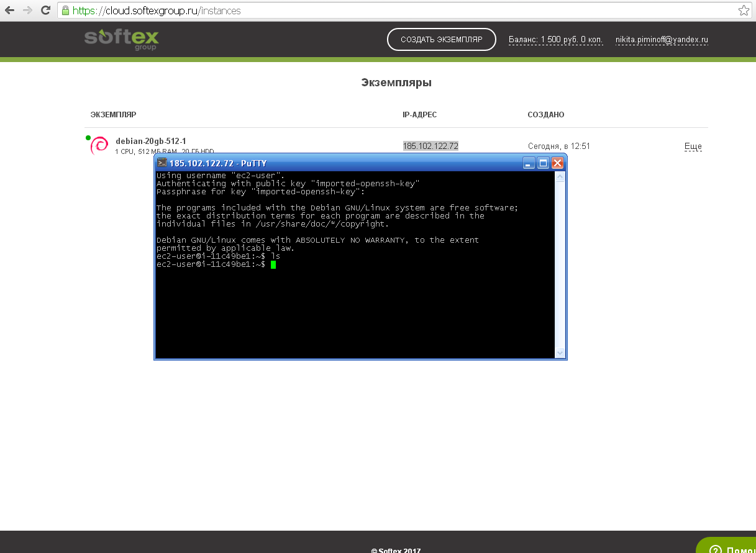Click the browser back arrow

click(x=9, y=11)
